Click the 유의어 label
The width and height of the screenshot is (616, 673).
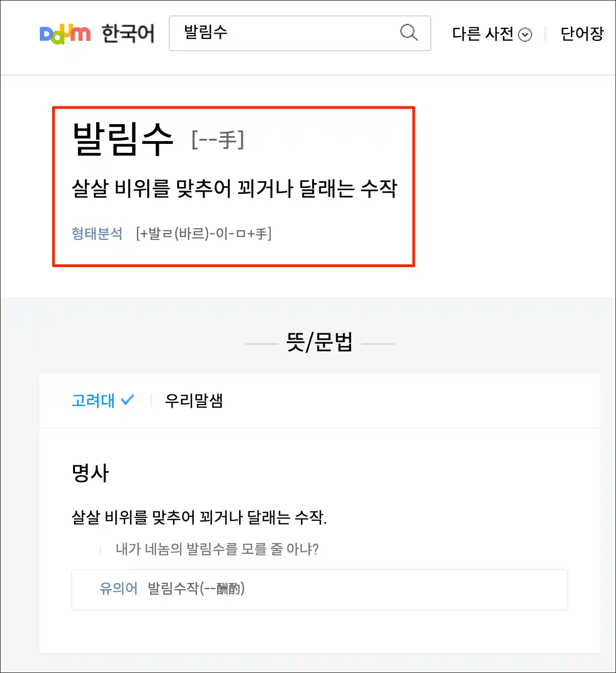click(119, 589)
